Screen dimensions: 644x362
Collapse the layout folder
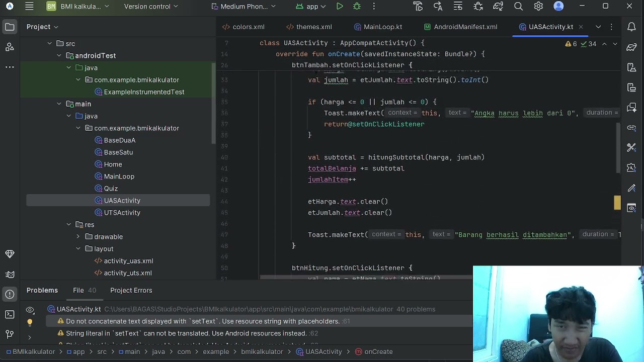pos(78,249)
